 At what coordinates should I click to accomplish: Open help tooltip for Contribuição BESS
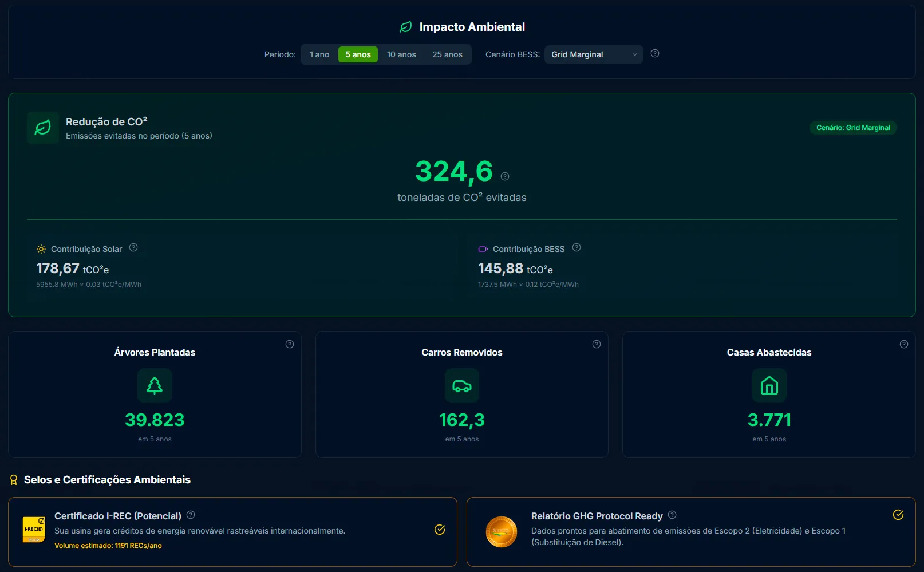(x=576, y=247)
